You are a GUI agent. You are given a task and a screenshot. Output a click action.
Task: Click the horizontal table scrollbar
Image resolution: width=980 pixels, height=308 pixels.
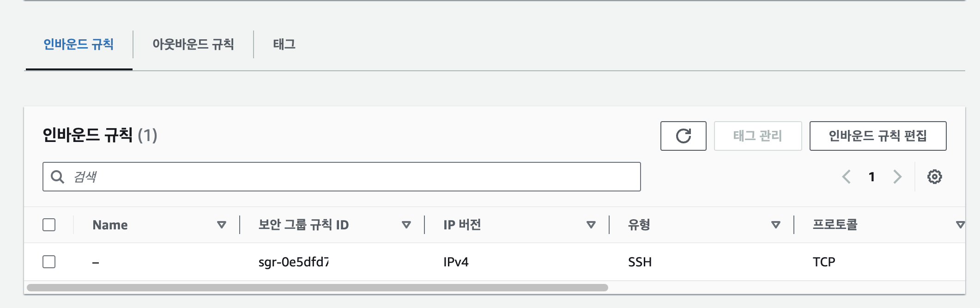coord(317,288)
